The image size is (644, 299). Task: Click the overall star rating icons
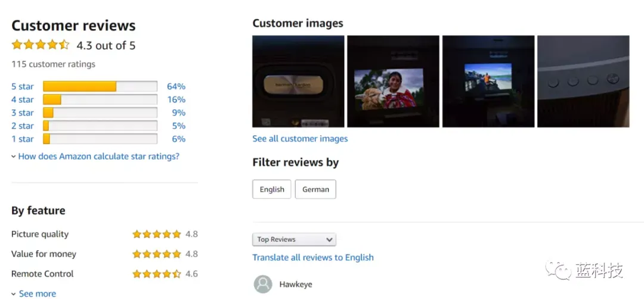(41, 45)
